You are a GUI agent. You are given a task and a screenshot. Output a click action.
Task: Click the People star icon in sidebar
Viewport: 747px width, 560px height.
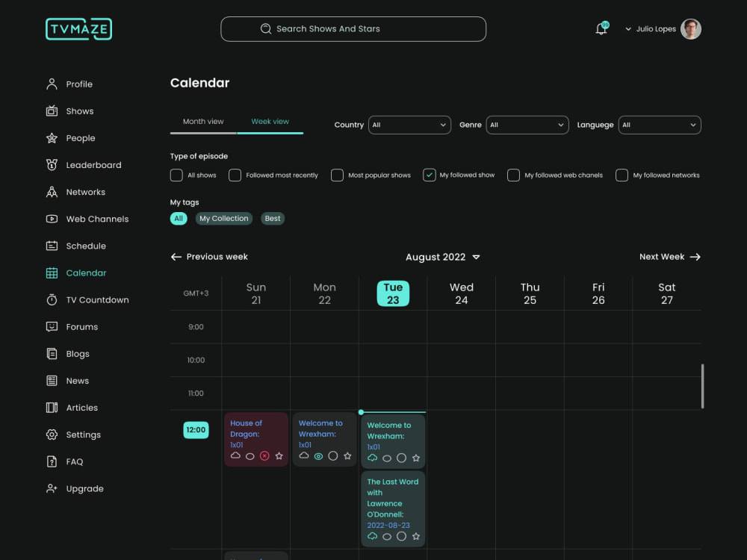pyautogui.click(x=52, y=138)
